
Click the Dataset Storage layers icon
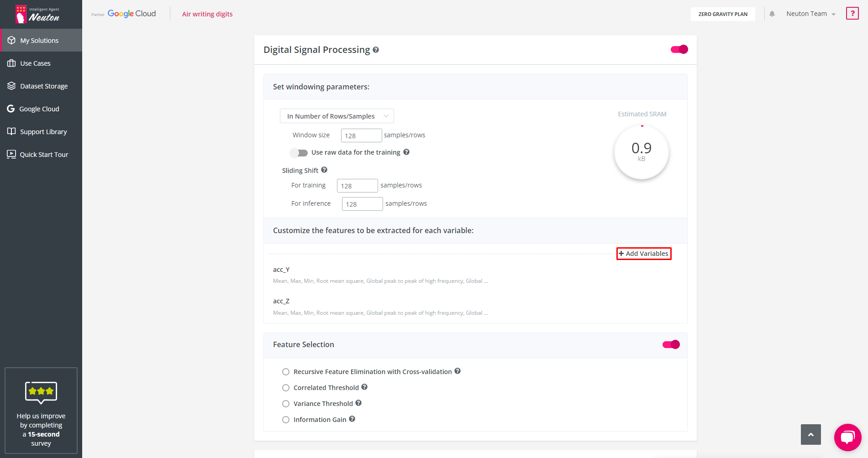[11, 86]
